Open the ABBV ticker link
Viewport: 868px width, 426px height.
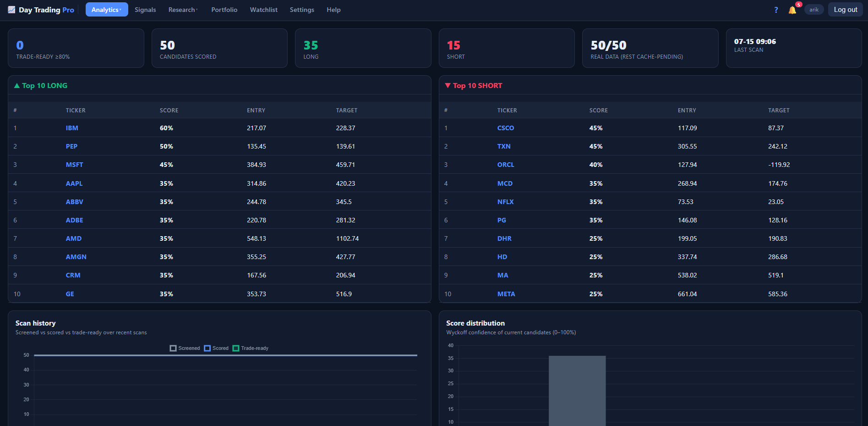point(74,202)
